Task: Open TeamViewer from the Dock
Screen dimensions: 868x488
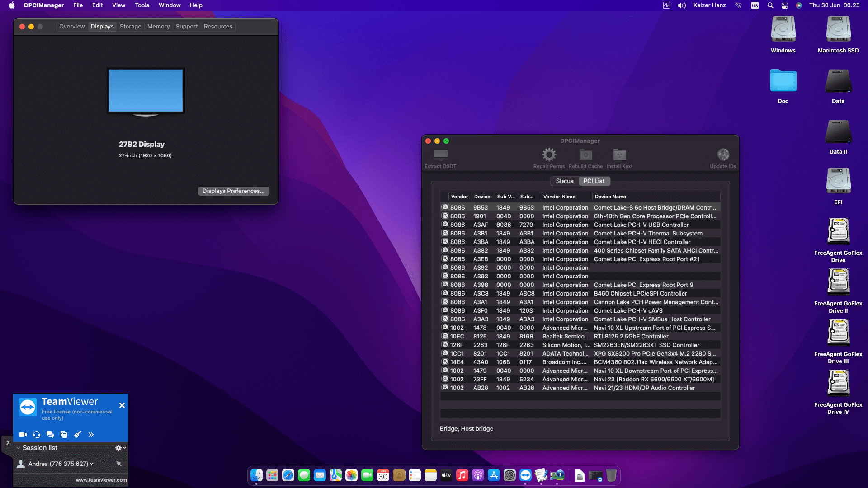Action: 525,475
